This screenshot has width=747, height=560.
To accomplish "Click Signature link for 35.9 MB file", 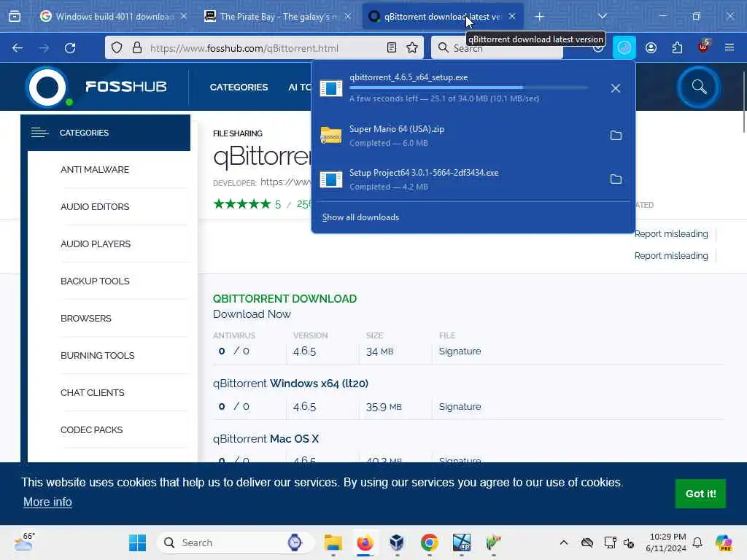I will point(460,407).
